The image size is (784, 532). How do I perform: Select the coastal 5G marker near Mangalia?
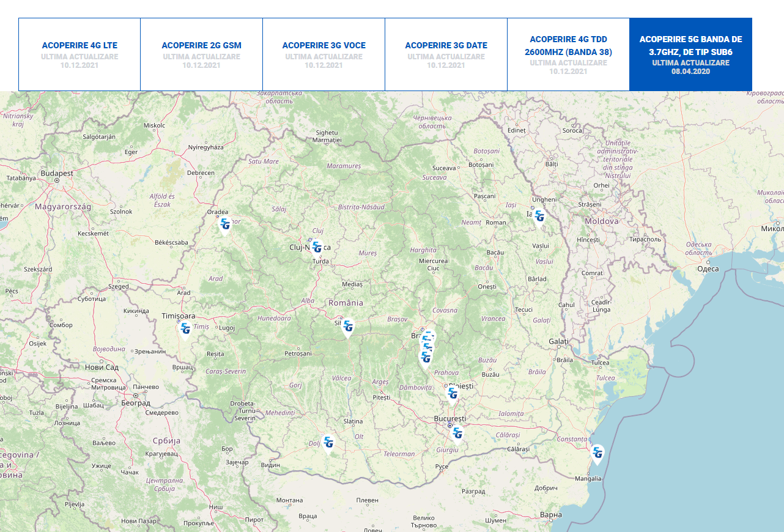coord(597,454)
